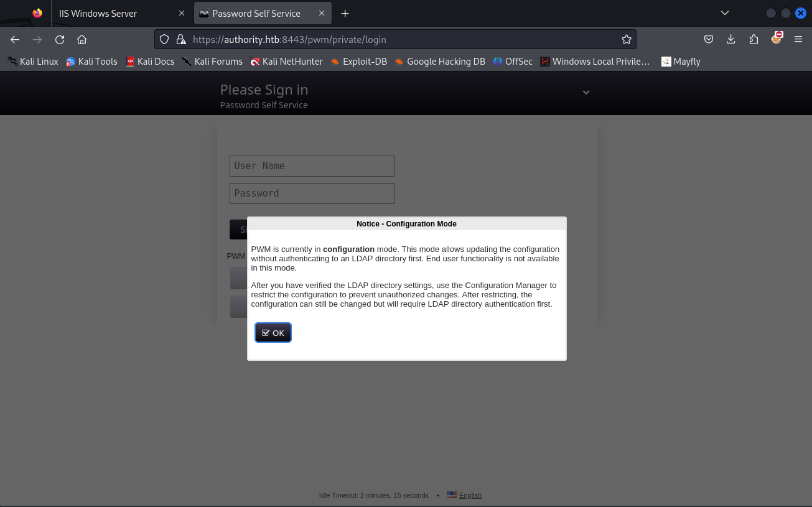Viewport: 812px width, 507px height.
Task: Change language via the English link
Action: coord(470,495)
